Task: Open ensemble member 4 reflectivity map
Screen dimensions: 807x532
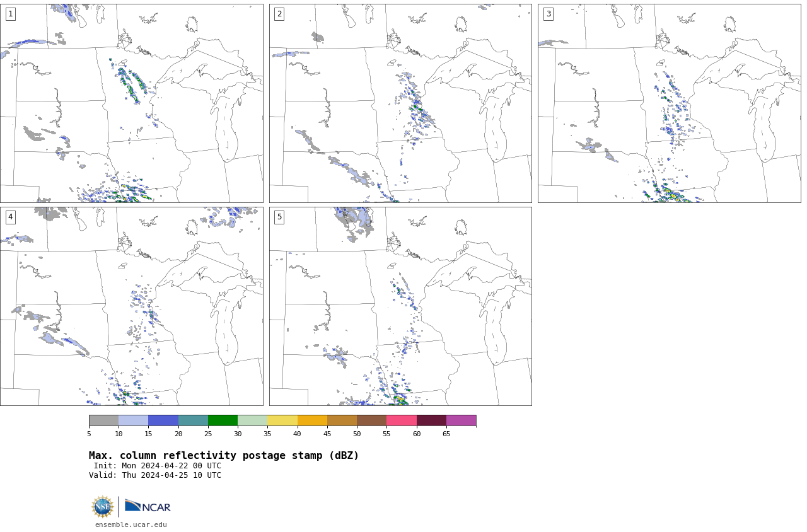Action: click(131, 306)
